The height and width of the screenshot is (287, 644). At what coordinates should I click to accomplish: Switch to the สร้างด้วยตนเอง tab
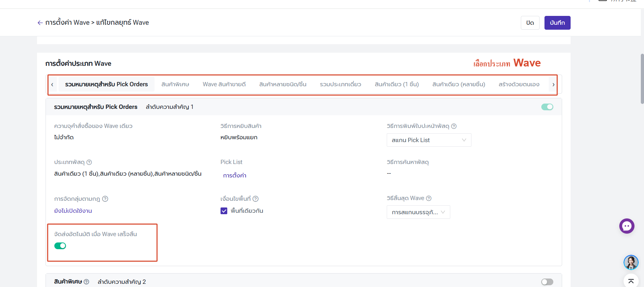[519, 84]
